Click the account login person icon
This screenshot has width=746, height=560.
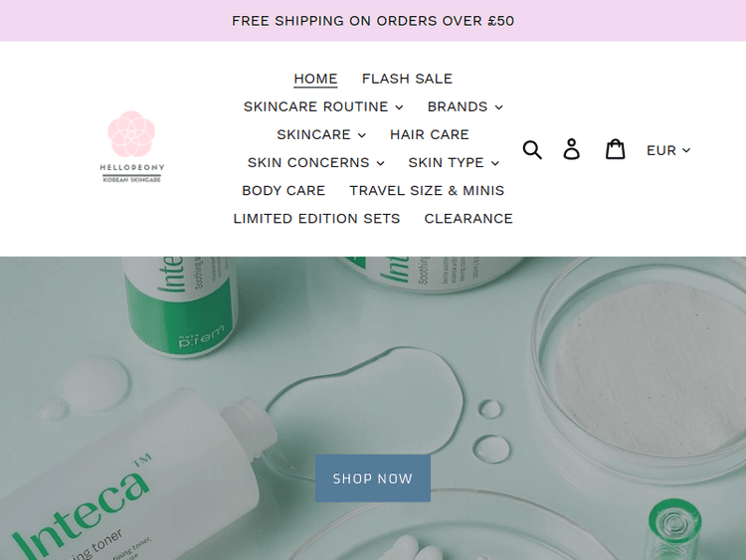tap(571, 149)
